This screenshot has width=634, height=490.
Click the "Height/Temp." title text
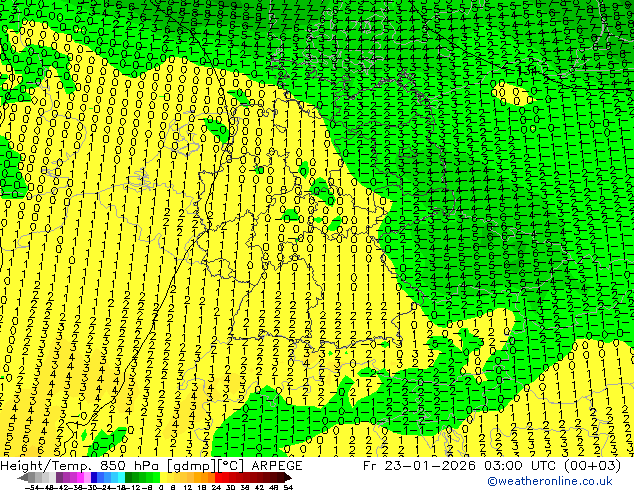point(45,466)
